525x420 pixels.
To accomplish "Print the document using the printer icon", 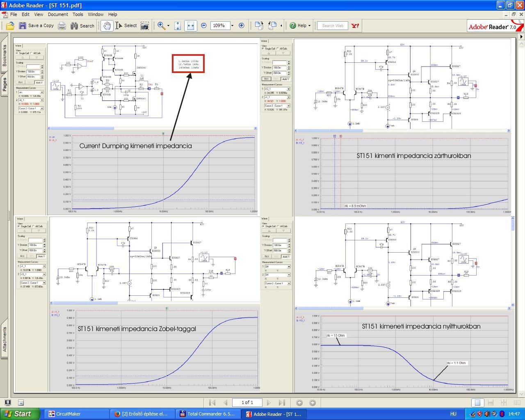I will (62, 26).
